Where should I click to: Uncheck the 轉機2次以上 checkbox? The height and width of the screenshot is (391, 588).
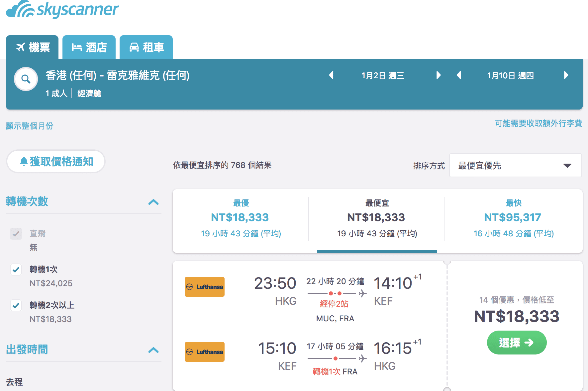point(16,305)
